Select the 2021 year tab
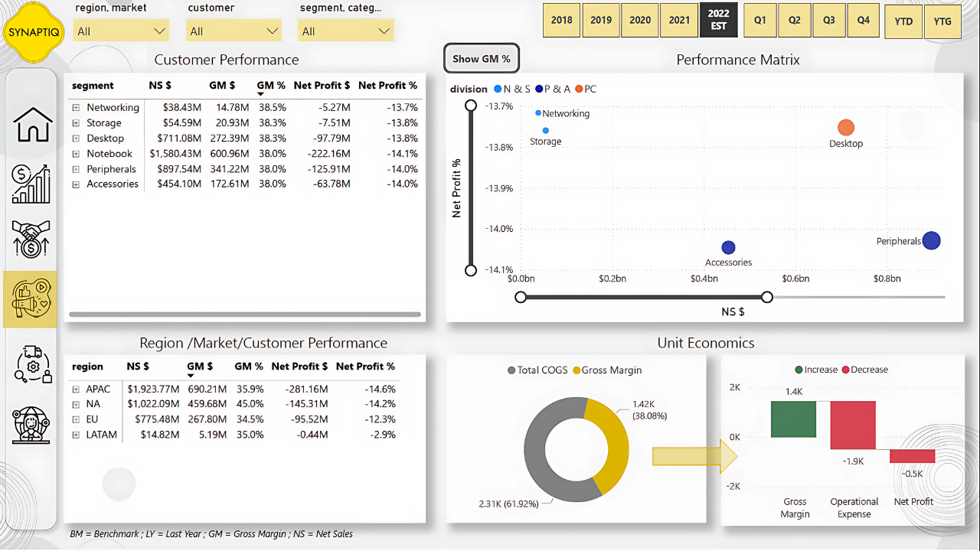 click(x=679, y=21)
